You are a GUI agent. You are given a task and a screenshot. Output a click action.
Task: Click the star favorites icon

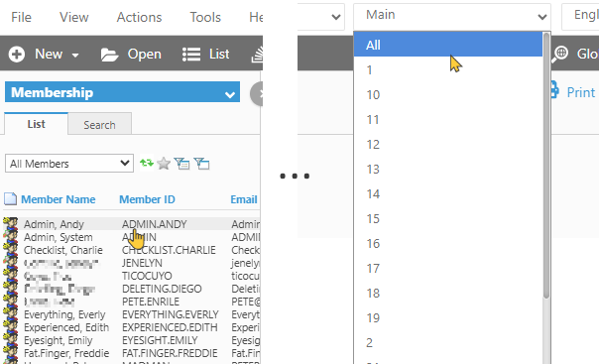(x=164, y=164)
